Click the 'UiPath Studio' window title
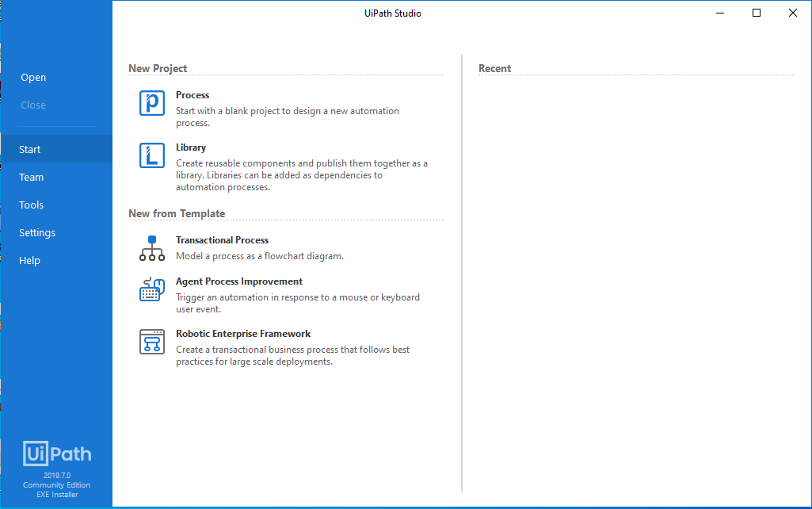Viewport: 812px width, 509px height. [393, 13]
